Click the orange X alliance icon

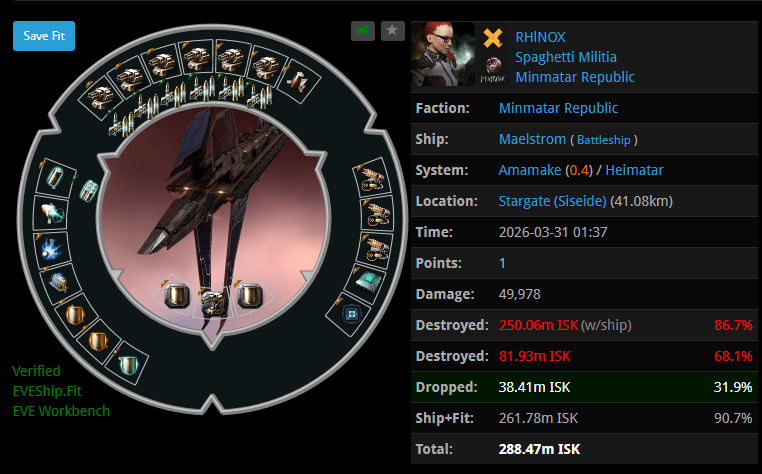click(x=492, y=38)
